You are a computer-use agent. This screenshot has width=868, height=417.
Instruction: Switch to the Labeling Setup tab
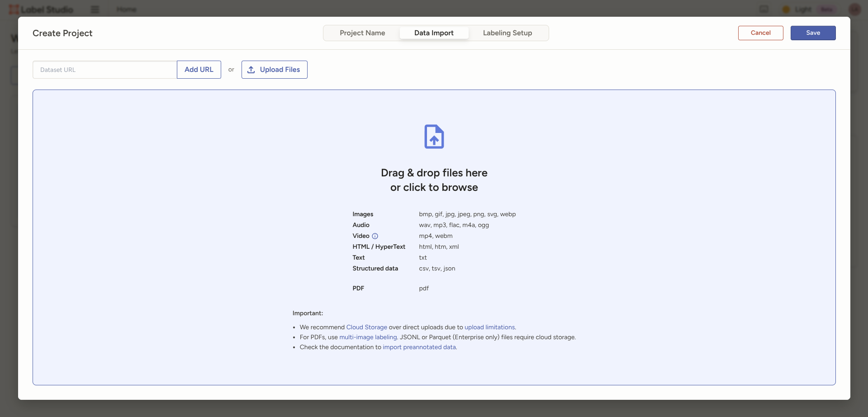pos(507,33)
